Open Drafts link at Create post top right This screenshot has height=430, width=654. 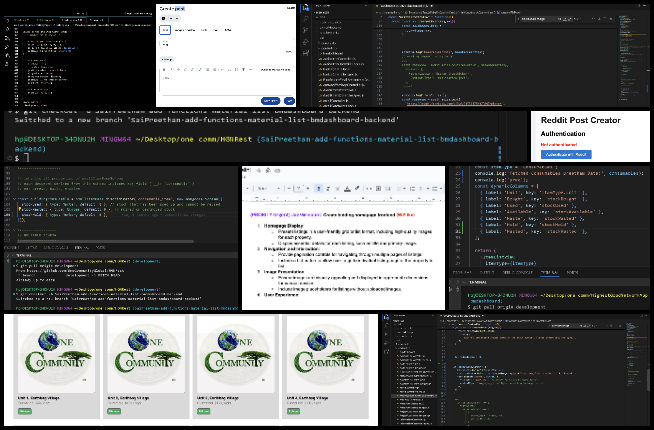click(x=291, y=8)
